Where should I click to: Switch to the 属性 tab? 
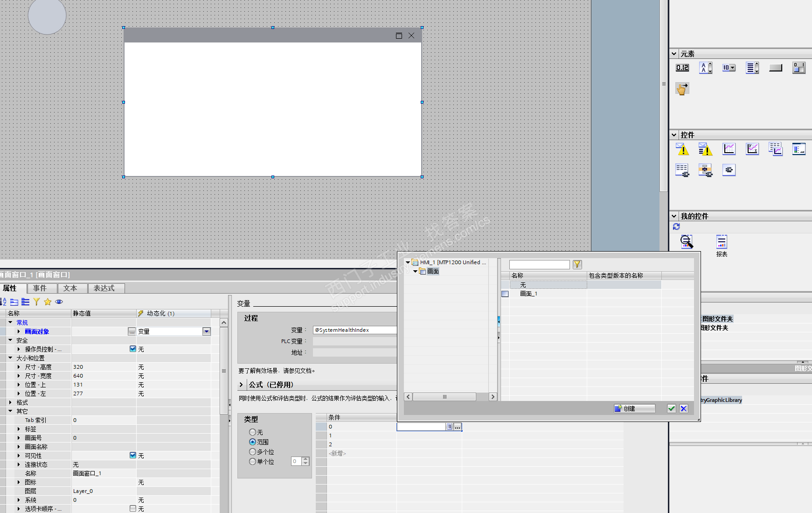click(10, 288)
